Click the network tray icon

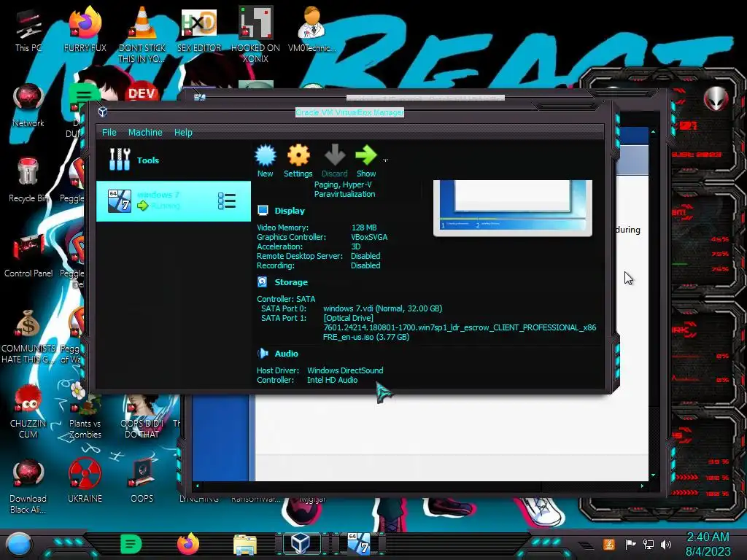pos(648,544)
